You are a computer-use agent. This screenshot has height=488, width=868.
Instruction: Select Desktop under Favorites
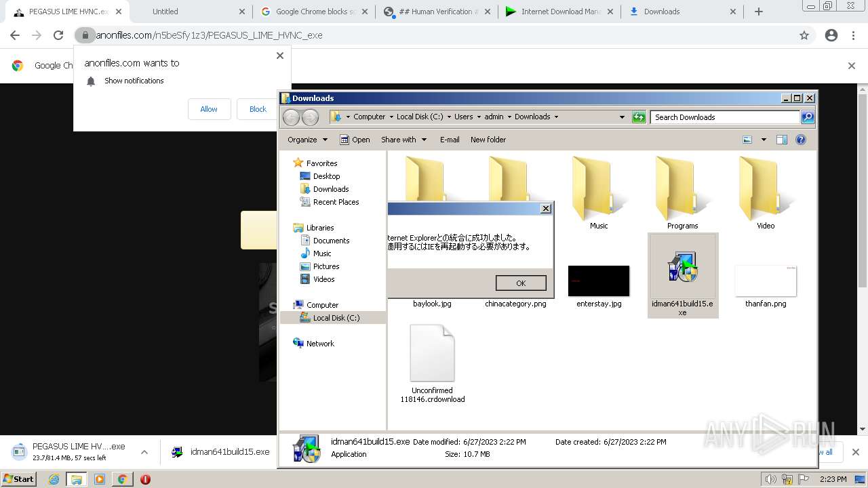tap(326, 176)
